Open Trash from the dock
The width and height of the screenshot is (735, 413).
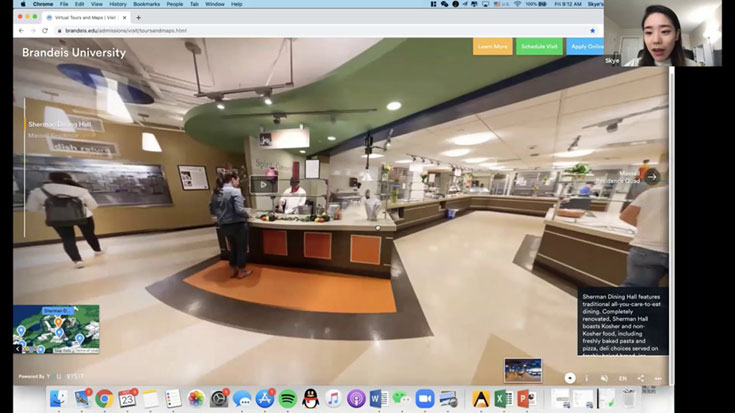pyautogui.click(x=629, y=399)
